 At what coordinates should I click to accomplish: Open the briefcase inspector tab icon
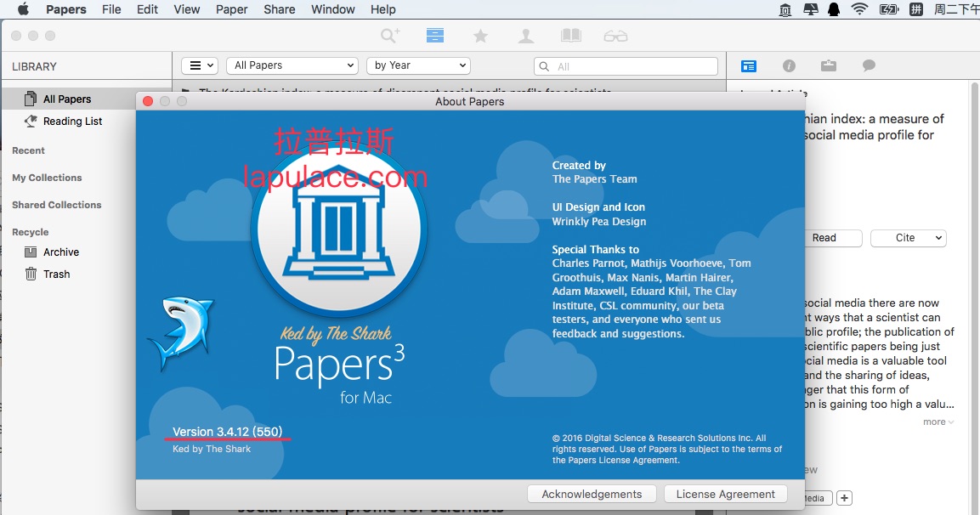coord(829,65)
